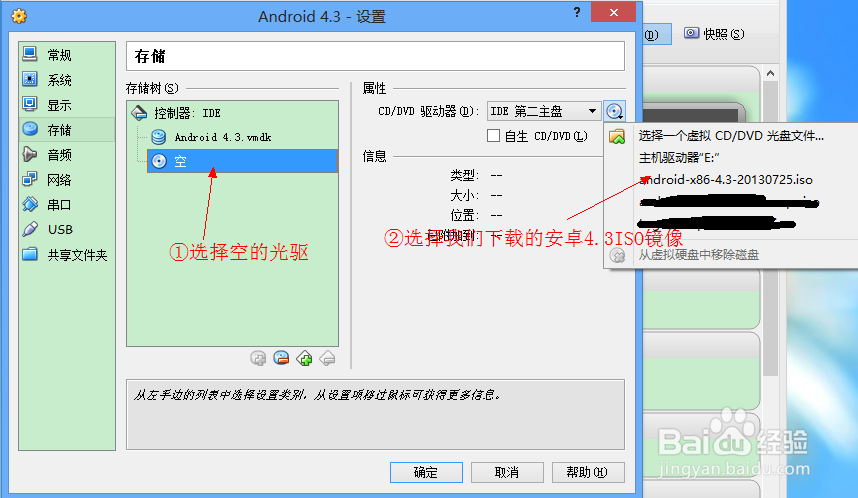Click the disc chooser icon beside drive dropdown
The height and width of the screenshot is (498, 858).
[614, 111]
